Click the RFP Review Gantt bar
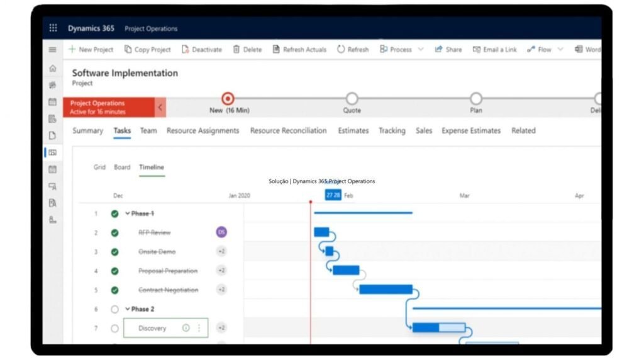The image size is (644, 362). coord(321,232)
